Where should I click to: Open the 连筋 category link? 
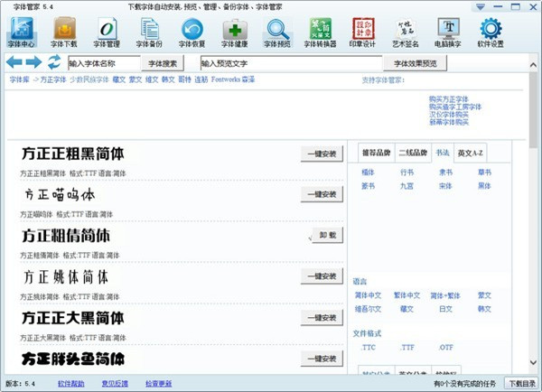[201, 79]
